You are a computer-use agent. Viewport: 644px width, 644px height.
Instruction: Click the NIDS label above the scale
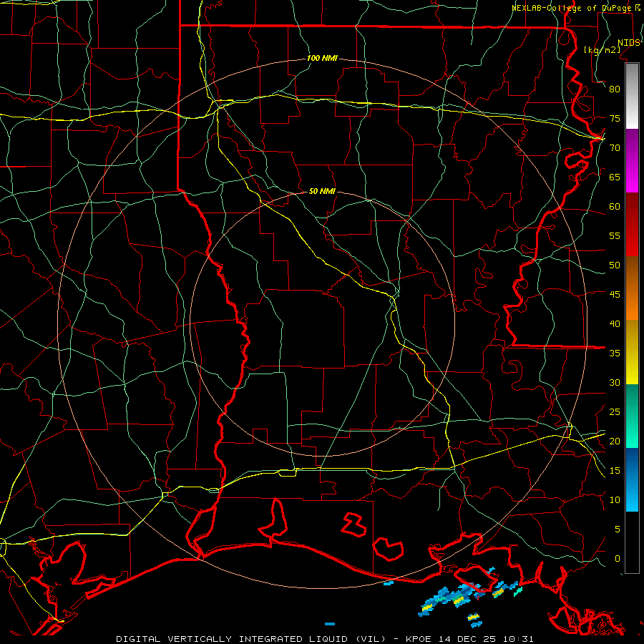coord(629,43)
